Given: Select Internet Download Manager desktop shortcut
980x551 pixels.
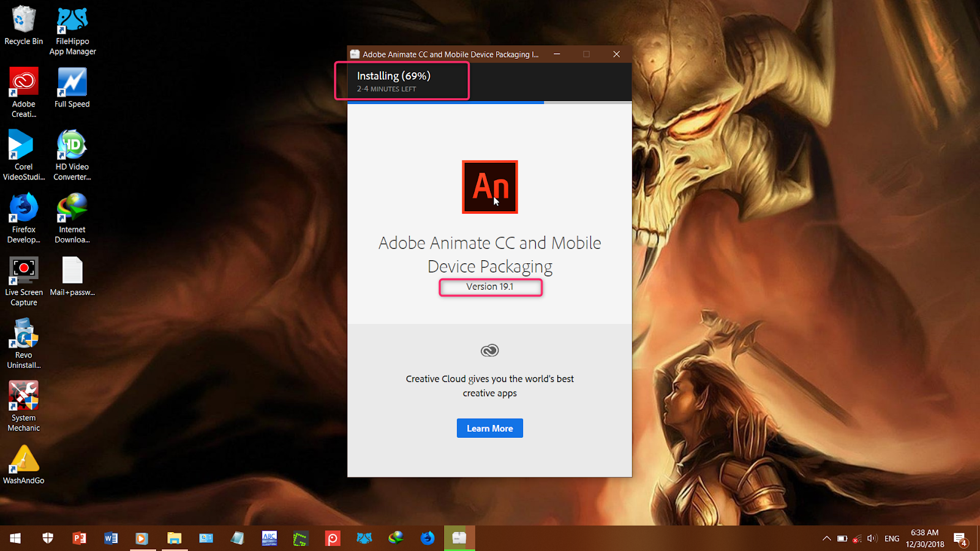Looking at the screenshot, I should (x=72, y=218).
